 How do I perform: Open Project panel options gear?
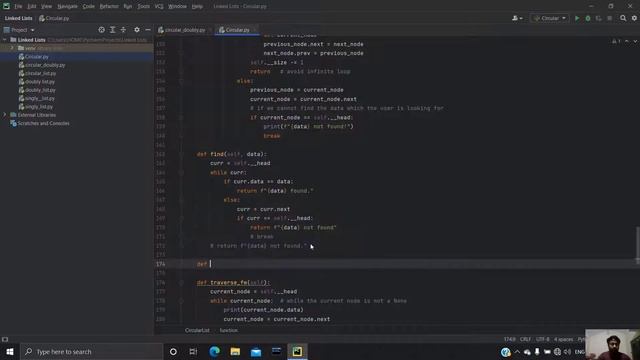[137, 30]
